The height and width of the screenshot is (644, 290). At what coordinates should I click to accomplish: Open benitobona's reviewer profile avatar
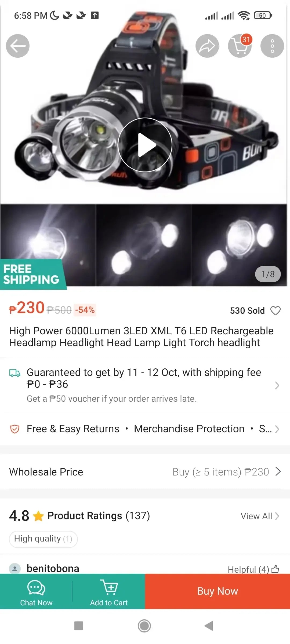(15, 568)
